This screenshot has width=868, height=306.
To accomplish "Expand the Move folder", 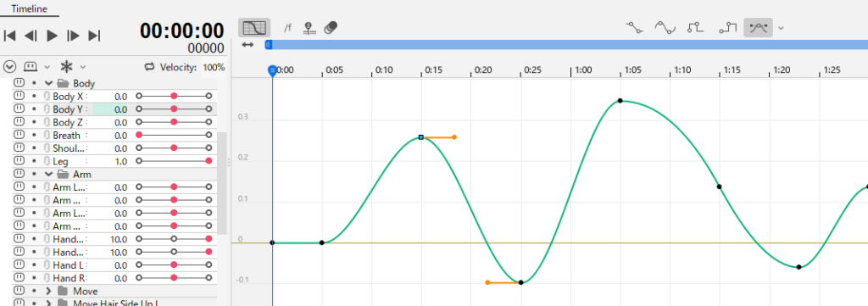I will coord(48,291).
